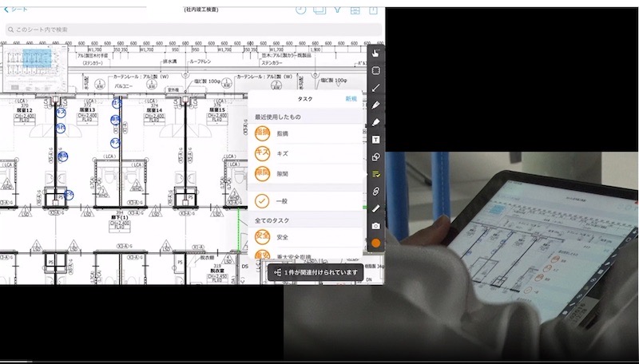Viewport: 639px width, 364px height.
Task: Tap the 1件が関連付けられています notification
Action: pos(316,272)
